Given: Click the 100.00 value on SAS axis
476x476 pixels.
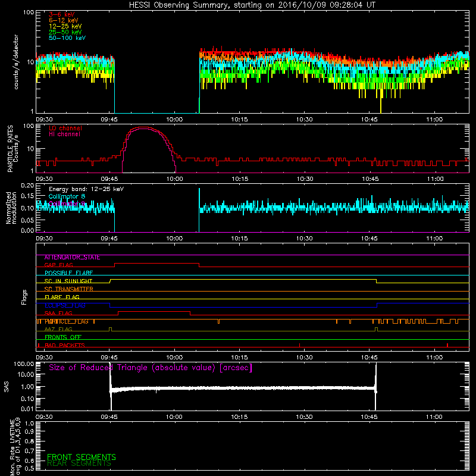Looking at the screenshot, I should pos(24,364).
